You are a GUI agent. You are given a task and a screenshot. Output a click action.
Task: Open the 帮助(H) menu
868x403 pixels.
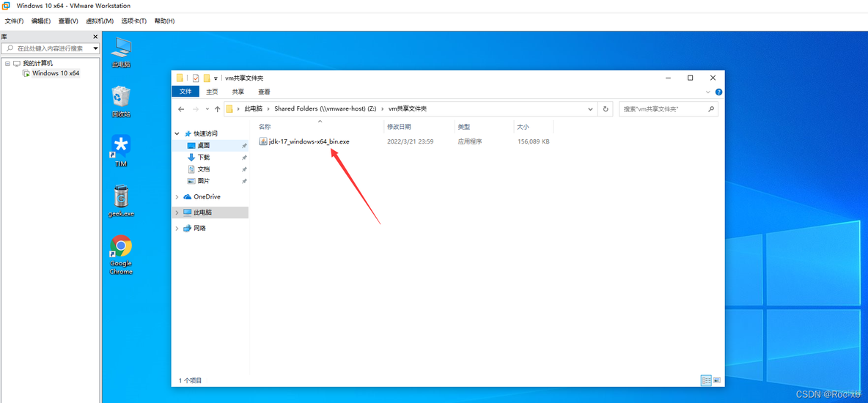tap(164, 21)
